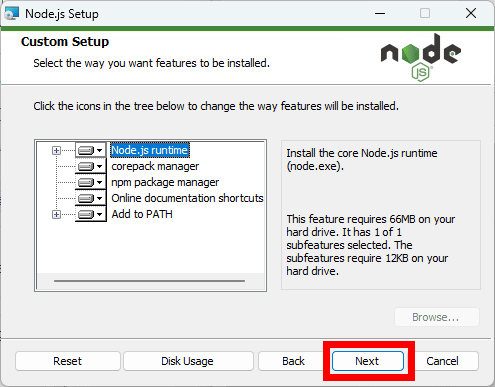
Task: Open Add to PATH install option dropdown
Action: [x=91, y=214]
